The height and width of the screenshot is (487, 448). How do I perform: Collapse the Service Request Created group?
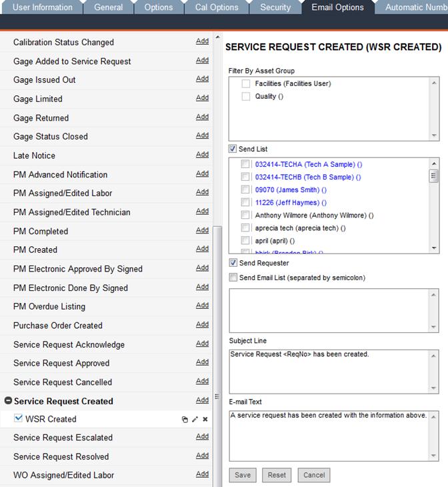9,401
